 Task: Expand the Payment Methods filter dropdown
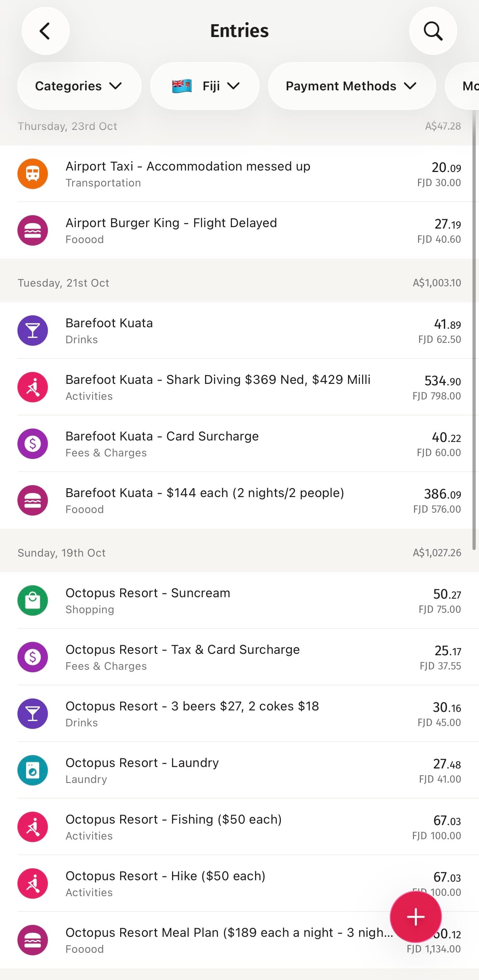pos(352,86)
